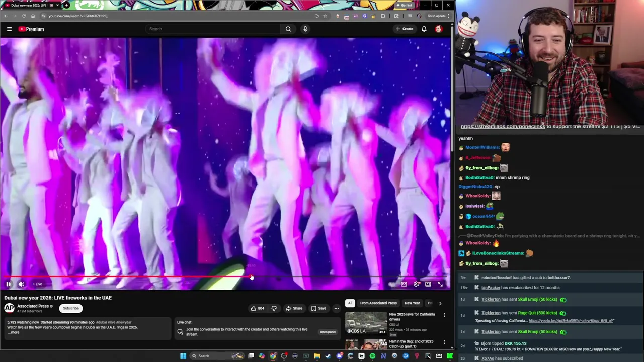
Task: Click the red scrubber handle on timeline
Action: [x=251, y=276]
